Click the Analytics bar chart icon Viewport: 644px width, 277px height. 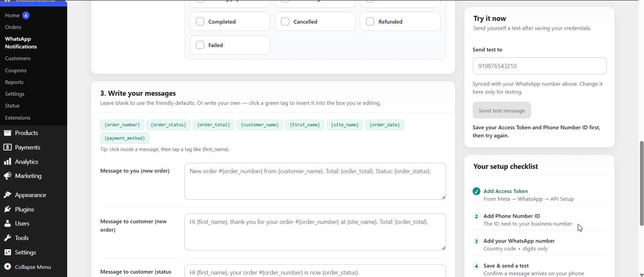pos(8,162)
